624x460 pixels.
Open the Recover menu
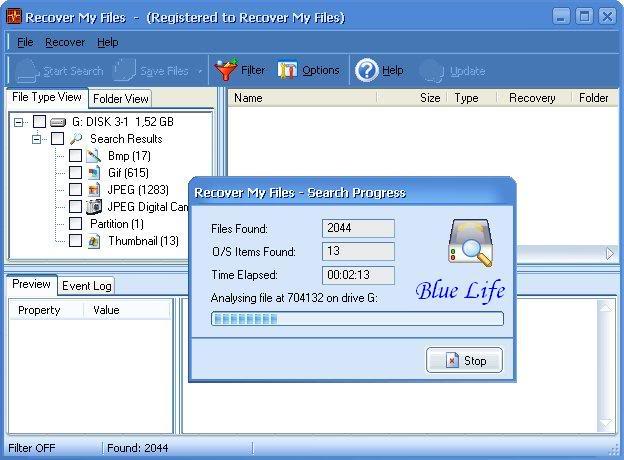(65, 42)
